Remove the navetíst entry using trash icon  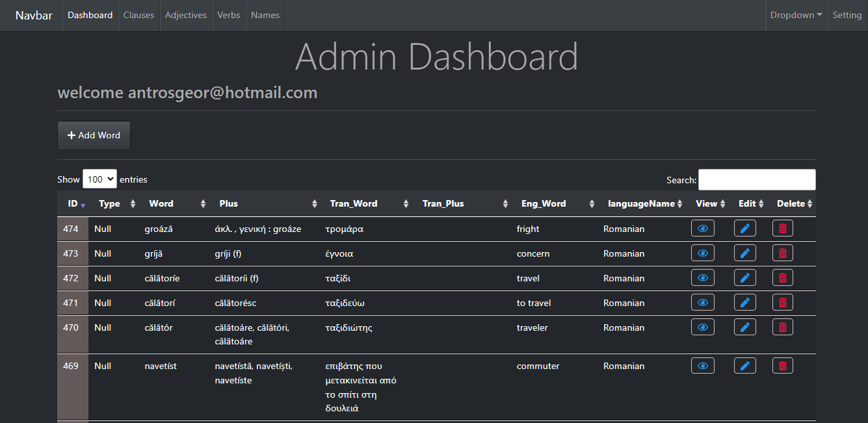point(782,366)
